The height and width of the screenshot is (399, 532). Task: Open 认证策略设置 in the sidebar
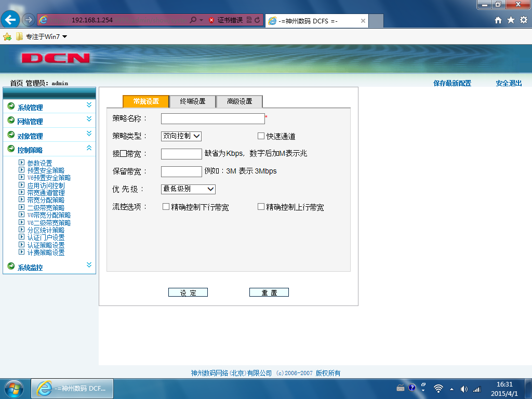tap(46, 245)
